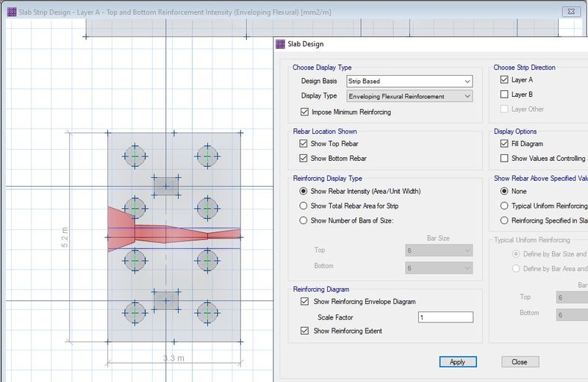
Task: Click the Apply button
Action: tap(458, 361)
